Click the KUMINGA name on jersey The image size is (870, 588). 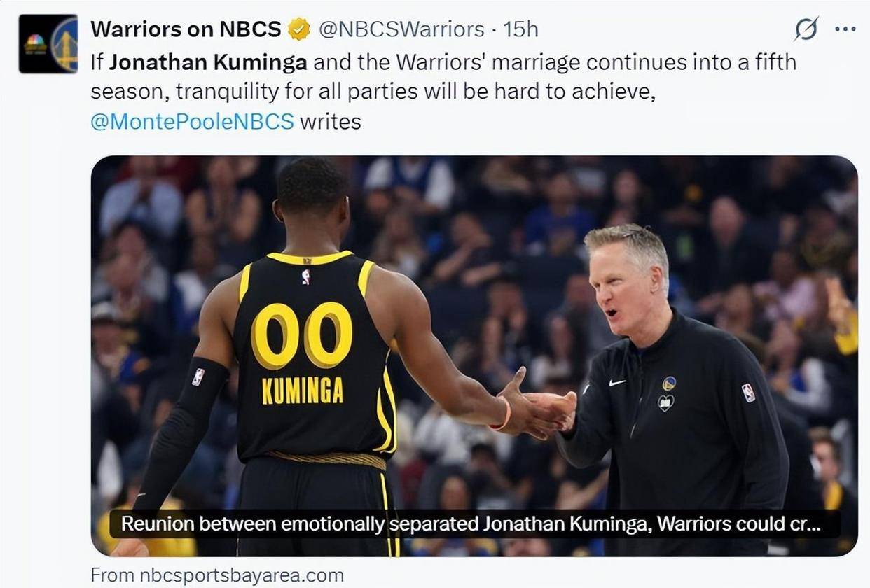[303, 391]
